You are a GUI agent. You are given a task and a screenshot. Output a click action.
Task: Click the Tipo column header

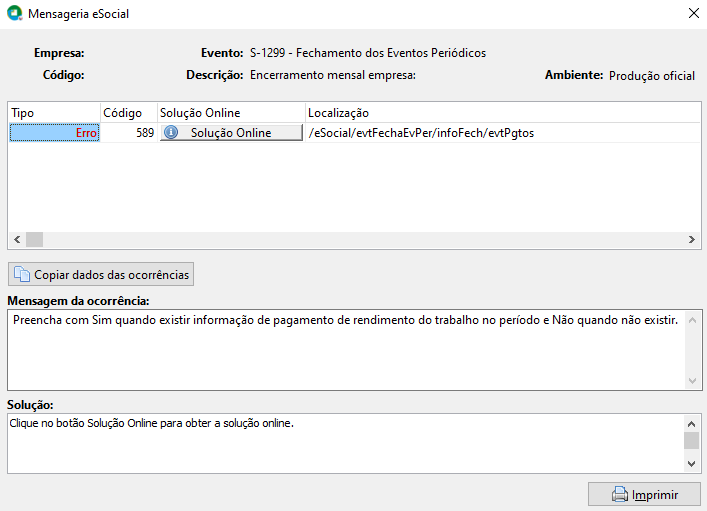[54, 113]
